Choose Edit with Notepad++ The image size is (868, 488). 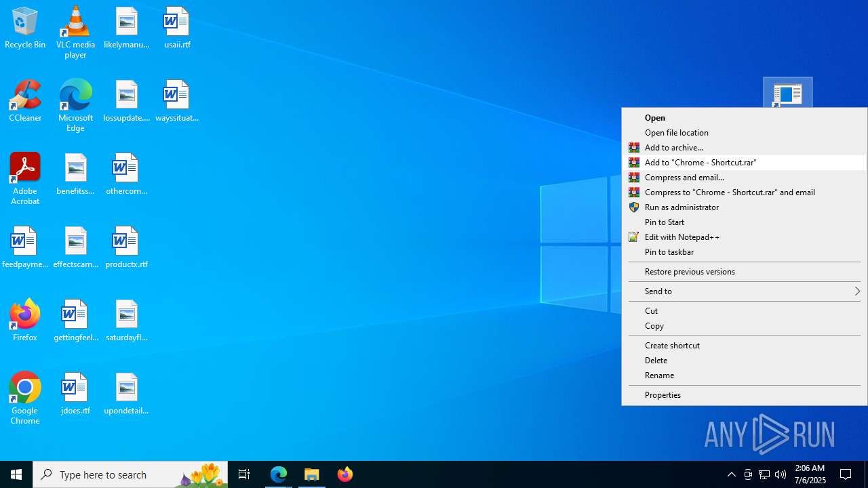point(745,237)
